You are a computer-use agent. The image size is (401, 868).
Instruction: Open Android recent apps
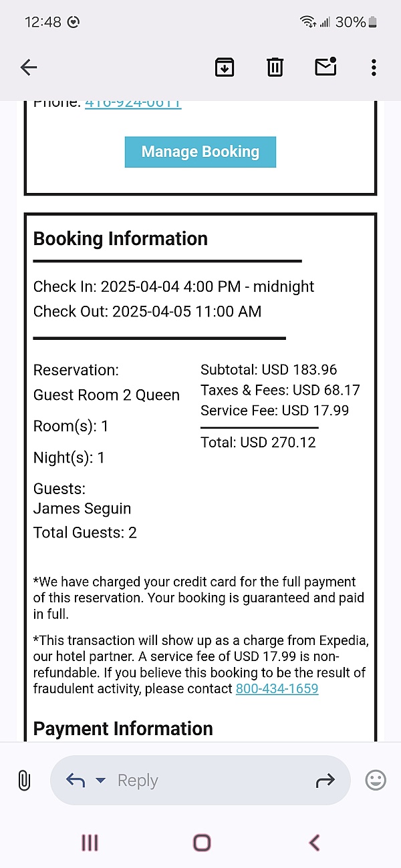[x=90, y=843]
